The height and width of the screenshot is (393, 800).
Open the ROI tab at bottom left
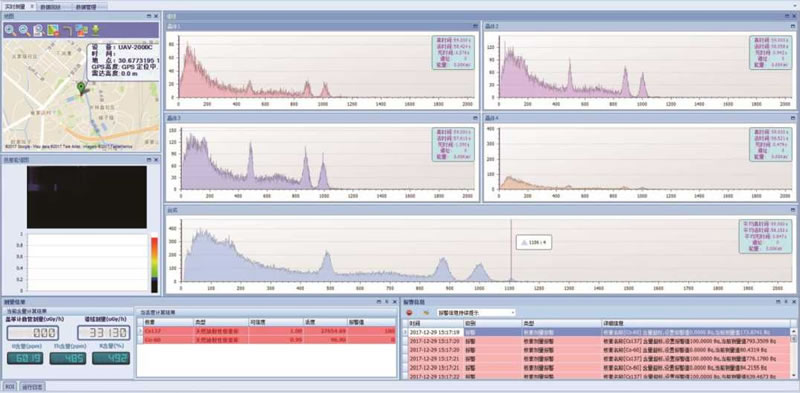point(10,386)
